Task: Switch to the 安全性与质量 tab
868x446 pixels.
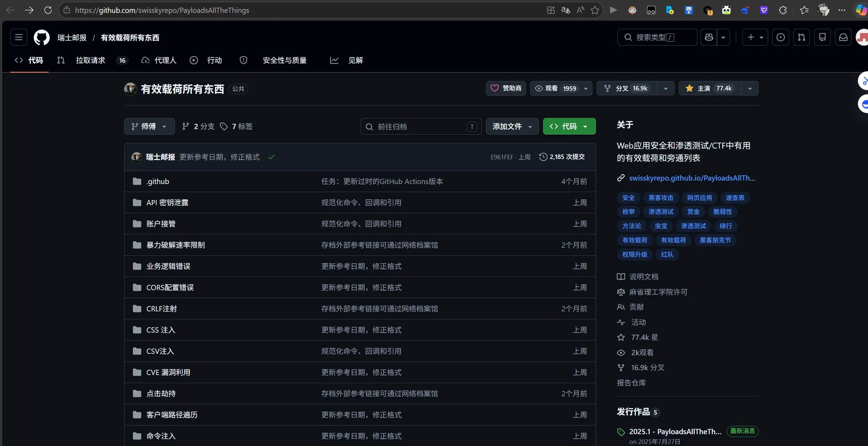Action: [273, 60]
